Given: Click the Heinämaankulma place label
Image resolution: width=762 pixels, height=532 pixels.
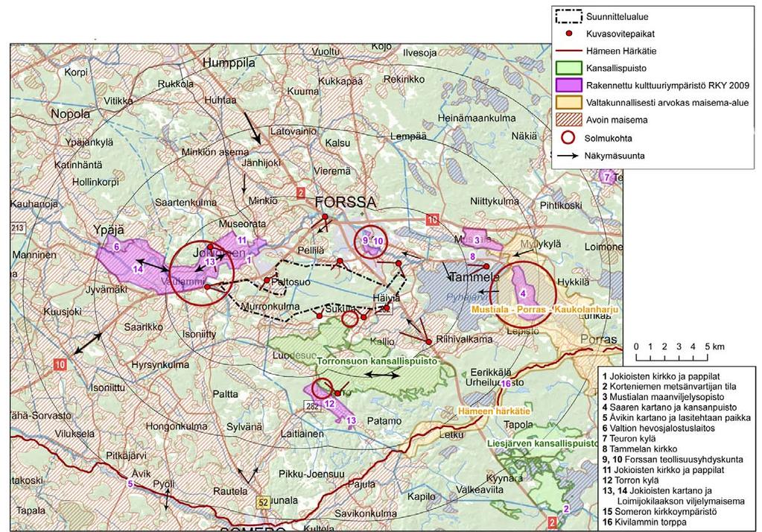Looking at the screenshot, I should pos(477,118).
